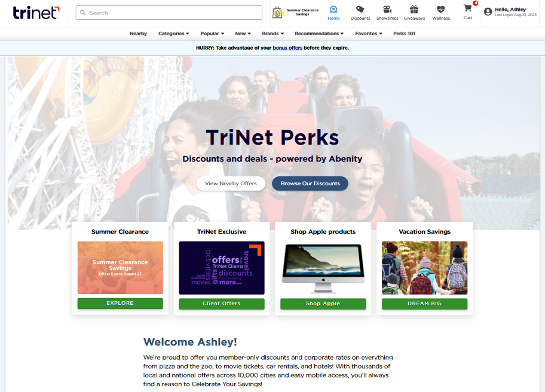This screenshot has height=392, width=545.
Task: Expand the Popular dropdown
Action: pyautogui.click(x=212, y=33)
